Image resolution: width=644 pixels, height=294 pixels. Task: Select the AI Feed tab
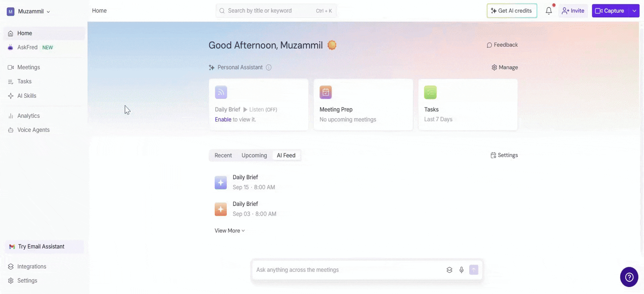[286, 155]
